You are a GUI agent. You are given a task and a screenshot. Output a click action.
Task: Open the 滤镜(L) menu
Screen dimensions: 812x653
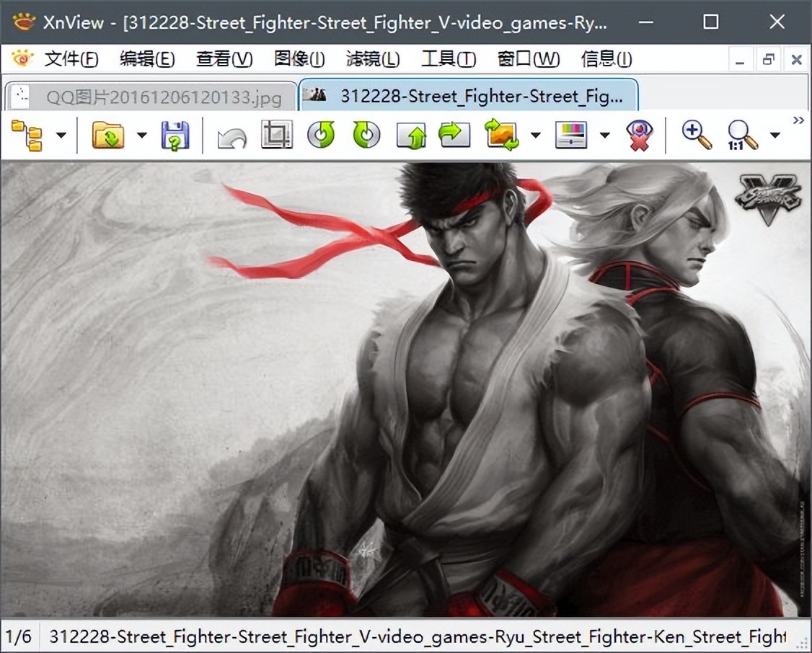coord(373,59)
